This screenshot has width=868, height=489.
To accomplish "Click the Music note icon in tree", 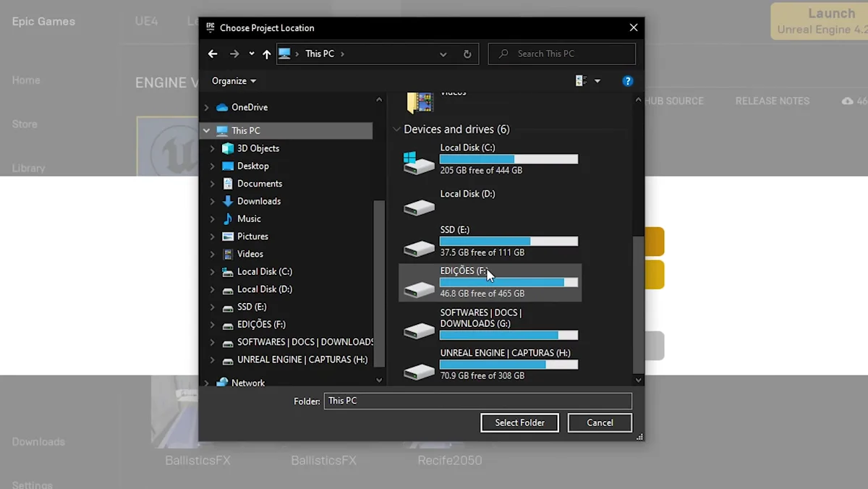I will click(228, 218).
